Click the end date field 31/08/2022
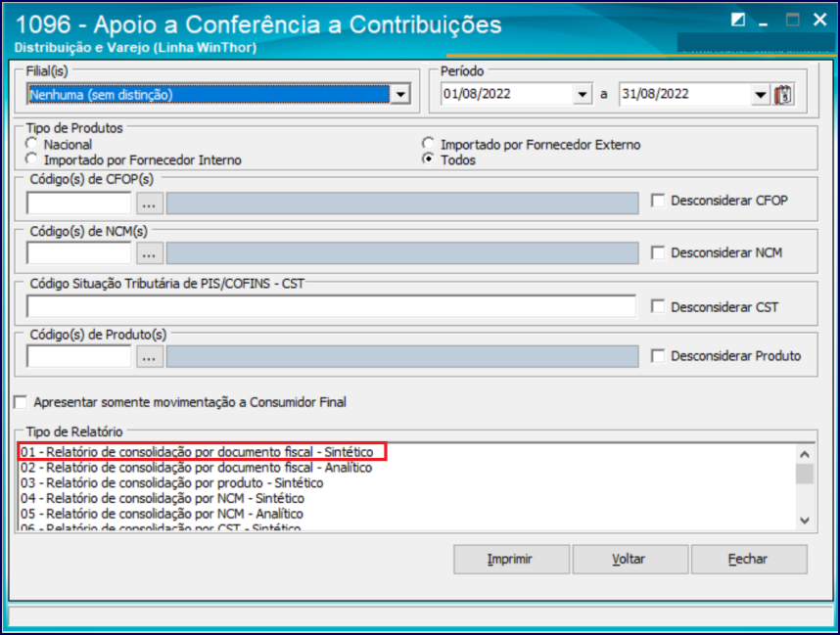This screenshot has width=840, height=635. (x=684, y=95)
